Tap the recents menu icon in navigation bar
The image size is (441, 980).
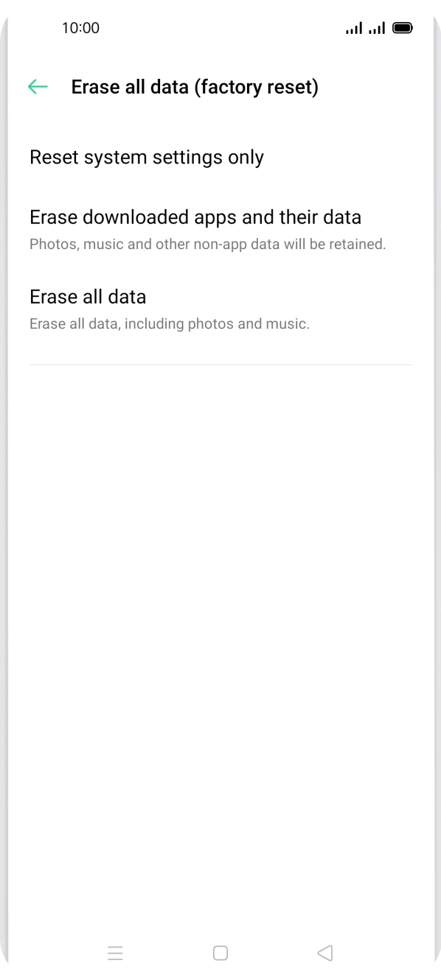point(116,953)
